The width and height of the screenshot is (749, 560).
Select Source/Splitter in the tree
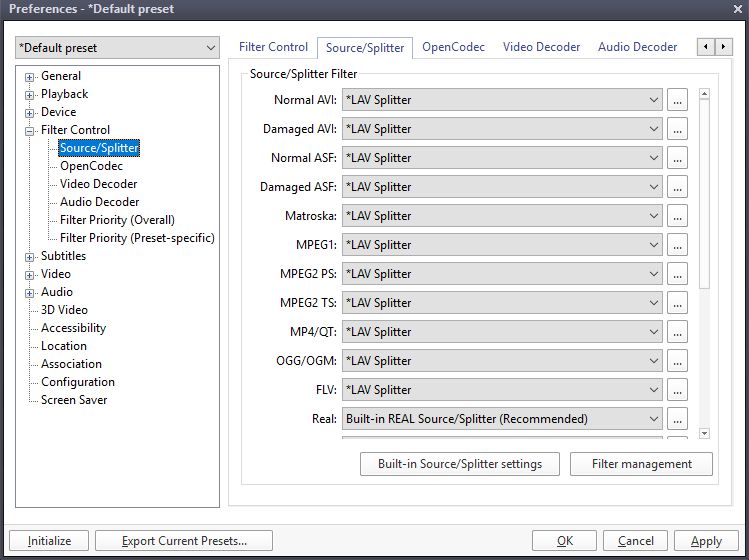tap(99, 148)
